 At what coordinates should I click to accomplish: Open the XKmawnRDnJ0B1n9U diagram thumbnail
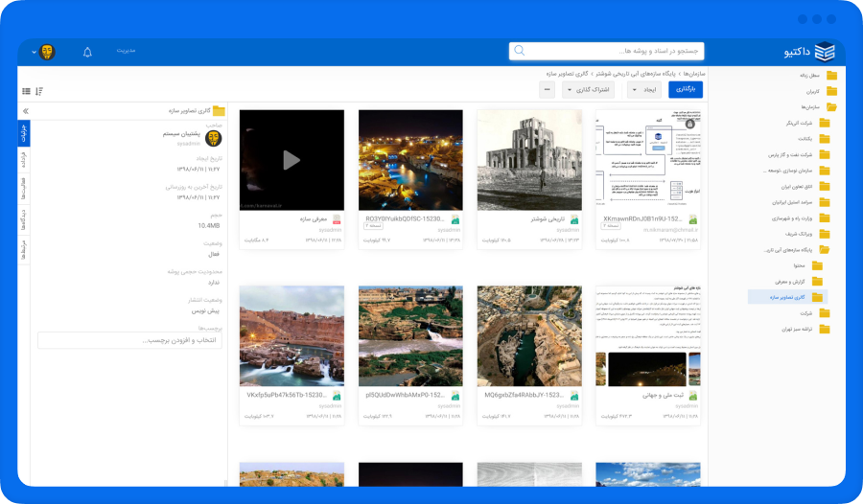[x=648, y=160]
